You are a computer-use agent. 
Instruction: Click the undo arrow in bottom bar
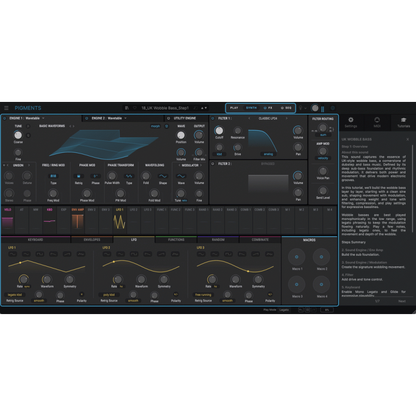(300, 310)
